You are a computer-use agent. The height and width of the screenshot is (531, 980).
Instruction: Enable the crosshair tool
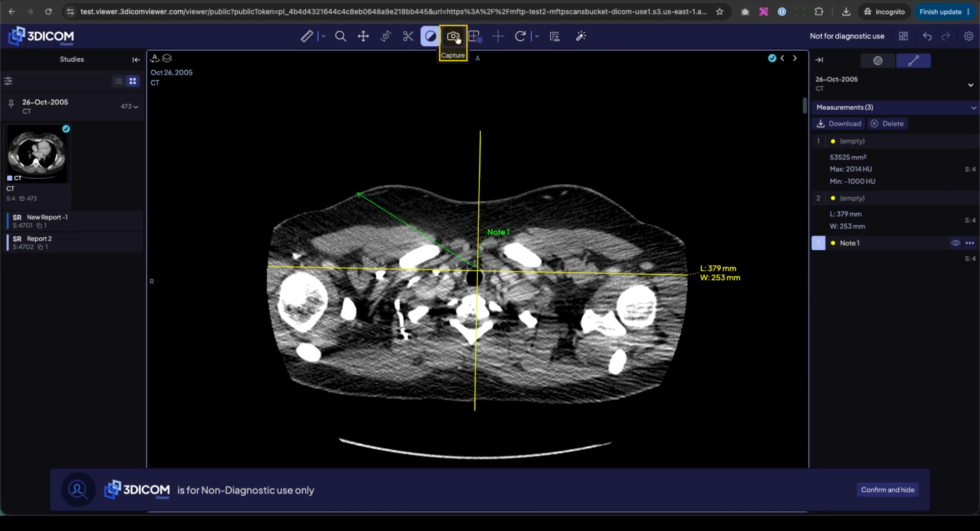pos(498,36)
